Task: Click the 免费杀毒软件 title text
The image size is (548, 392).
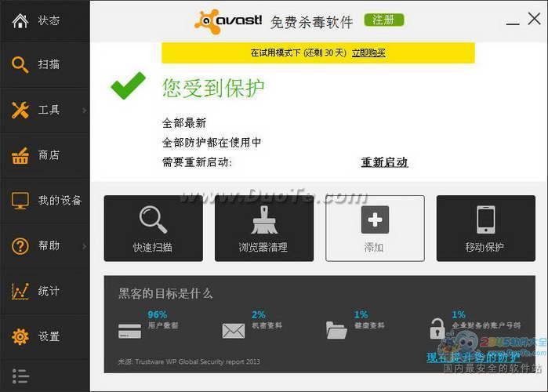Action: tap(311, 22)
